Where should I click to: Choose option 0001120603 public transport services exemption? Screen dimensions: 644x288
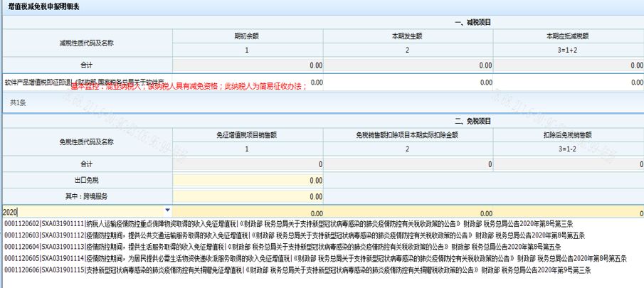[213, 235]
